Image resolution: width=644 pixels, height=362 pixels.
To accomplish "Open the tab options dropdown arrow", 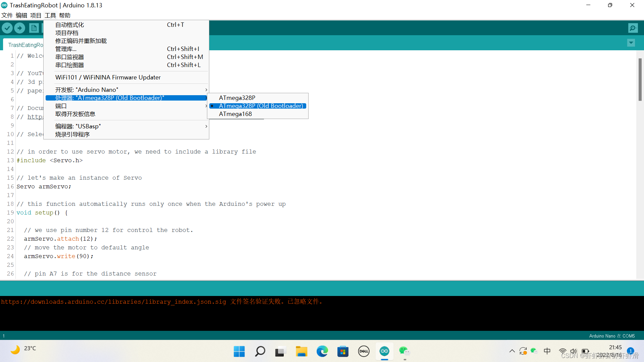I will click(631, 43).
